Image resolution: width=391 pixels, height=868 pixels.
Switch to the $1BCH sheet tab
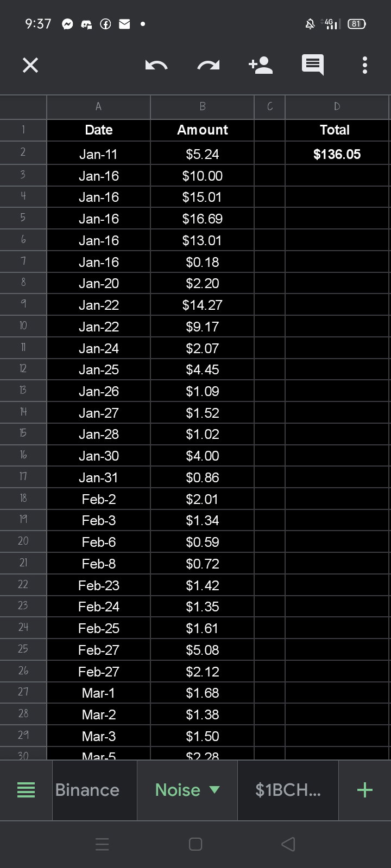click(288, 790)
